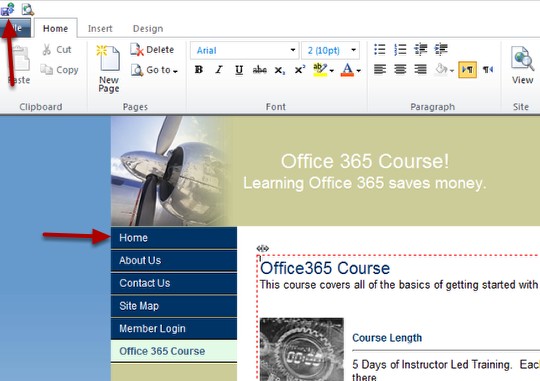Center align the text

click(x=400, y=70)
